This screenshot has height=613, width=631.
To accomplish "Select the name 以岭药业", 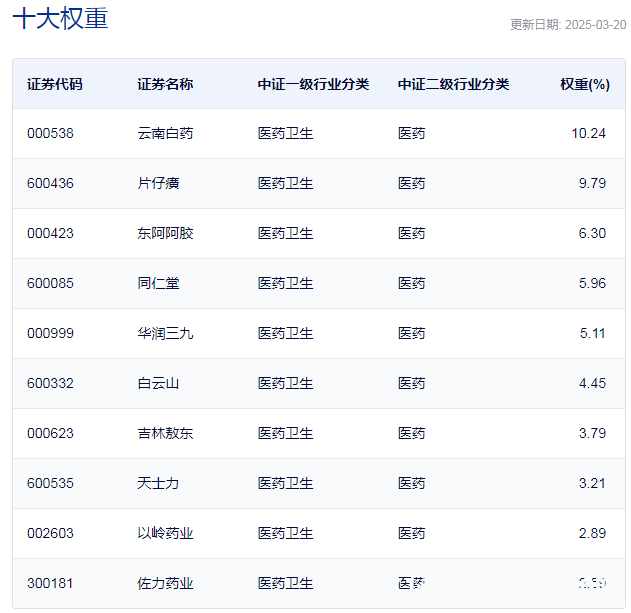I will (x=165, y=533).
